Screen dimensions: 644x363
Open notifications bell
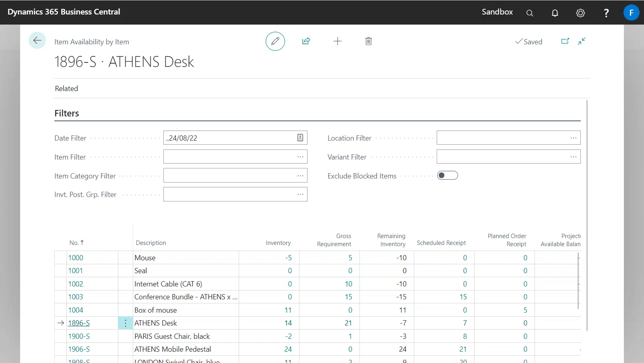pos(555,13)
